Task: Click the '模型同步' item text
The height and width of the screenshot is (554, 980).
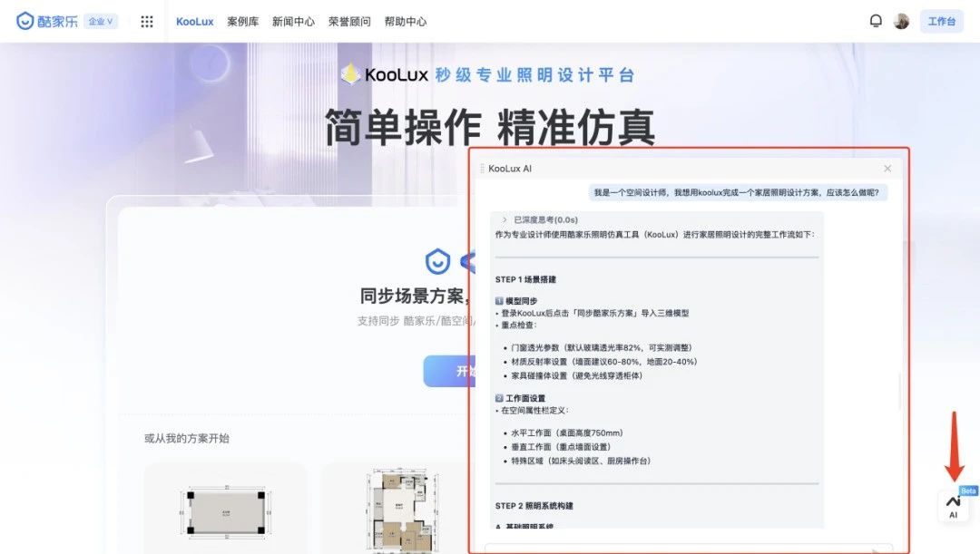Action: [x=521, y=301]
